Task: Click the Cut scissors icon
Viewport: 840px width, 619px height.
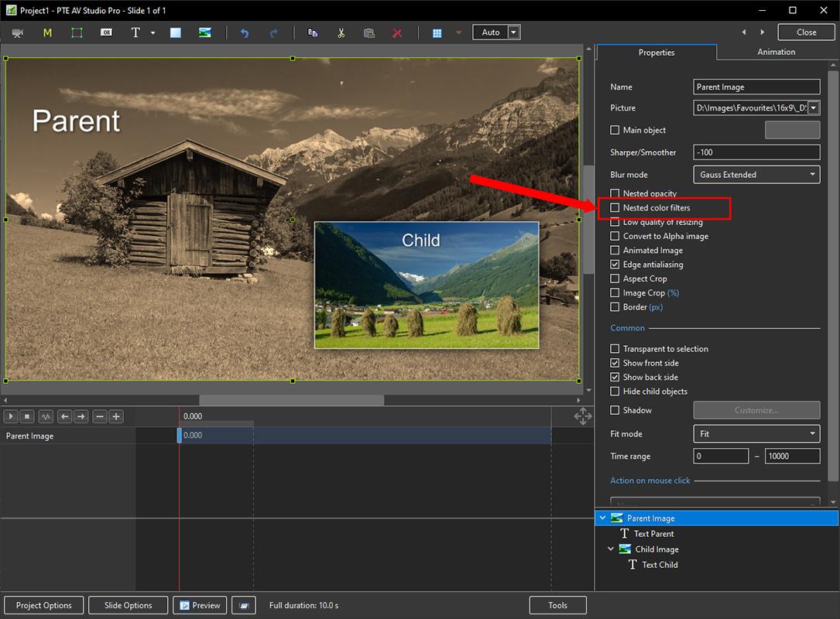Action: 341,32
